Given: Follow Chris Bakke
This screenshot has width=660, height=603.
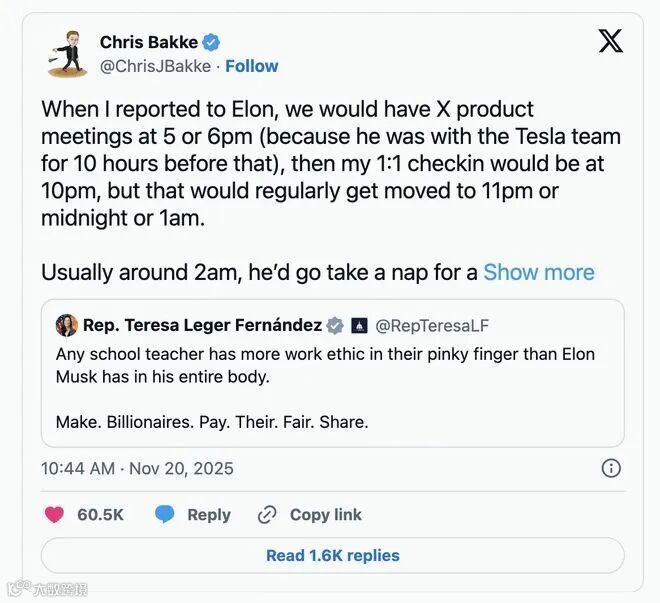Looking at the screenshot, I should [x=252, y=66].
